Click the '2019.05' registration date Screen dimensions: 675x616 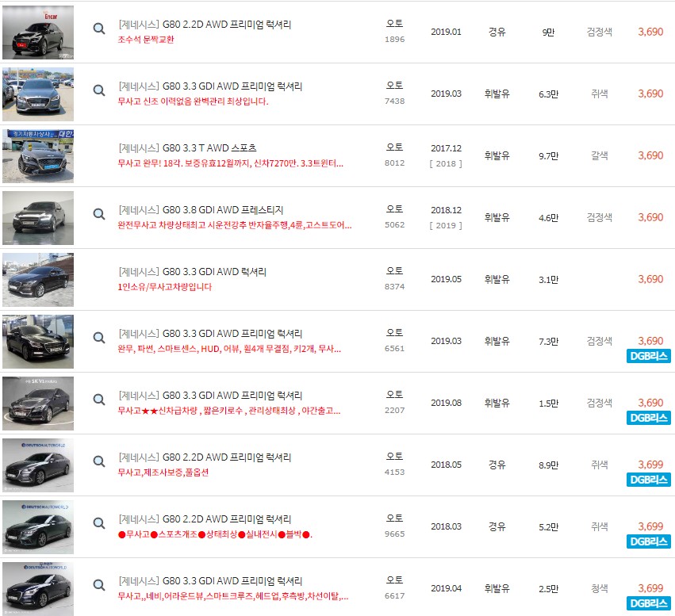click(x=446, y=280)
